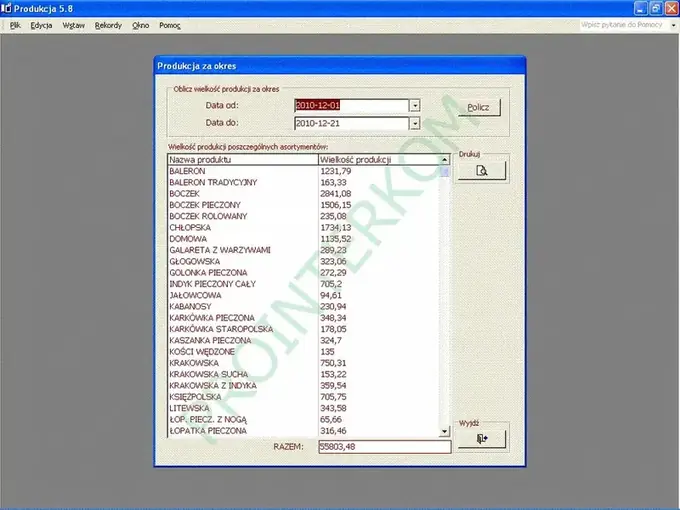Open the Pomoc menu
The height and width of the screenshot is (510, 680).
click(170, 25)
